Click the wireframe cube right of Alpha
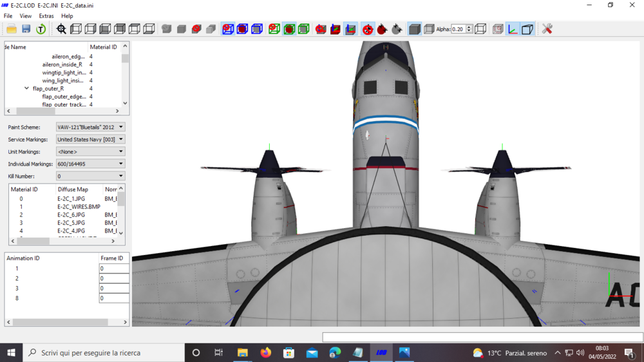The height and width of the screenshot is (362, 644). (480, 29)
